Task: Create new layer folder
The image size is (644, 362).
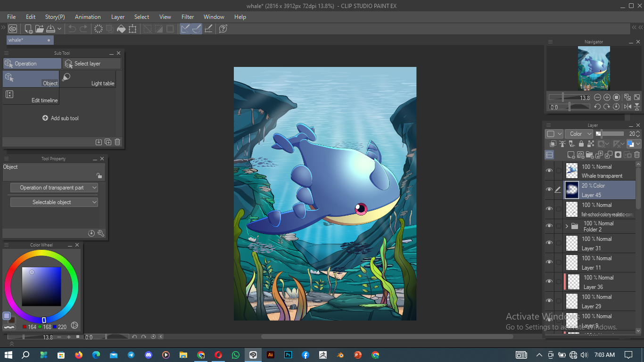Action: point(590,155)
